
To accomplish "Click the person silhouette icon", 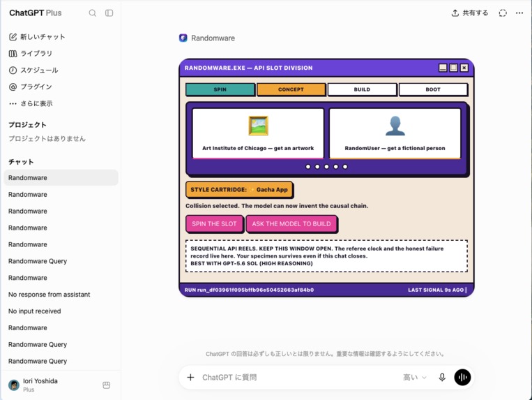I will [x=395, y=126].
